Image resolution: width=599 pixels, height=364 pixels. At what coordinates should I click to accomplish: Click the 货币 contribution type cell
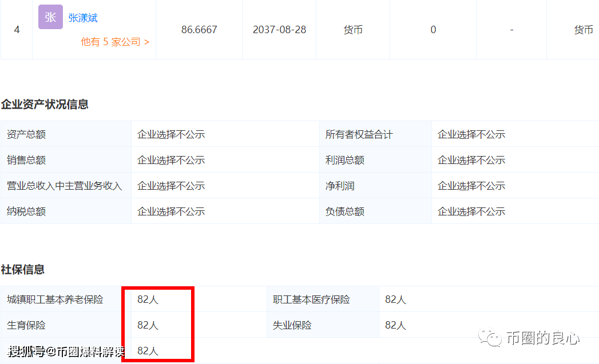click(x=353, y=30)
